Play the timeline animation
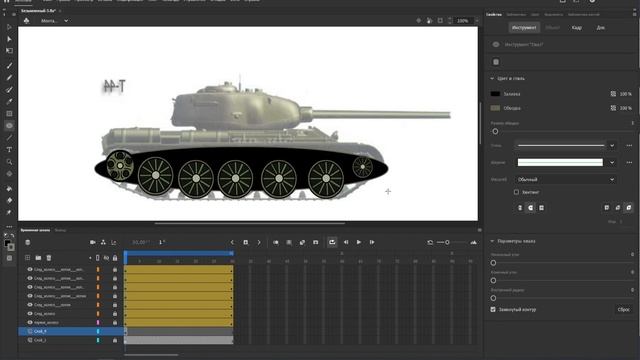The height and width of the screenshot is (360, 640). click(359, 242)
